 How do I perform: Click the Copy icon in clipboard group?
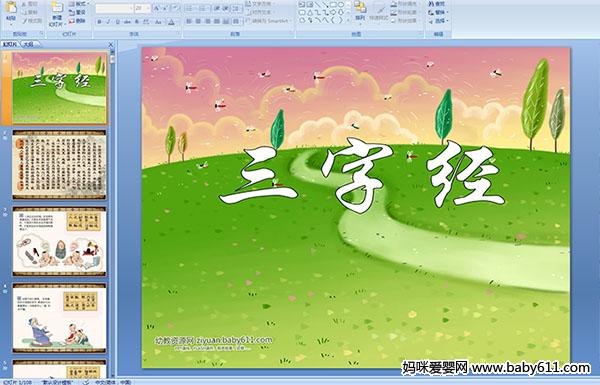tap(24, 12)
